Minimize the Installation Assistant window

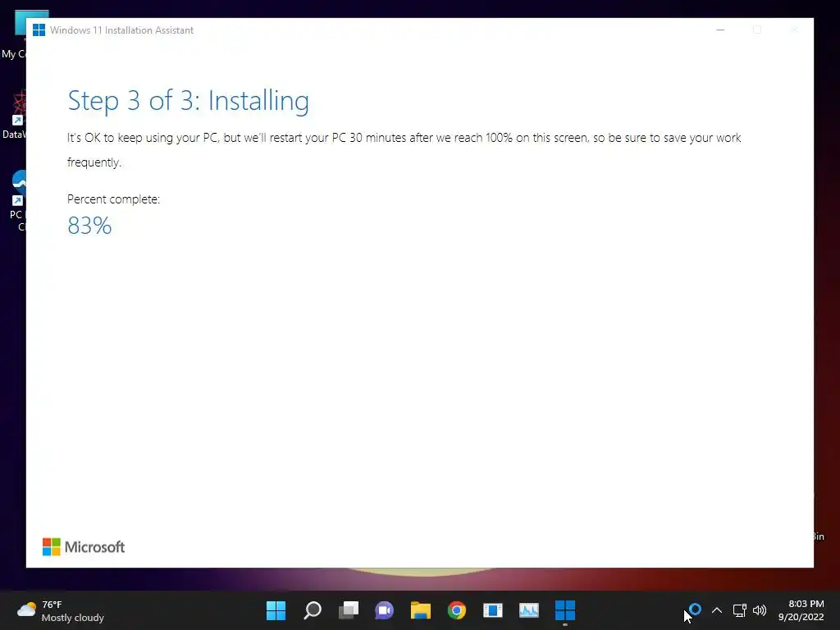pos(720,30)
